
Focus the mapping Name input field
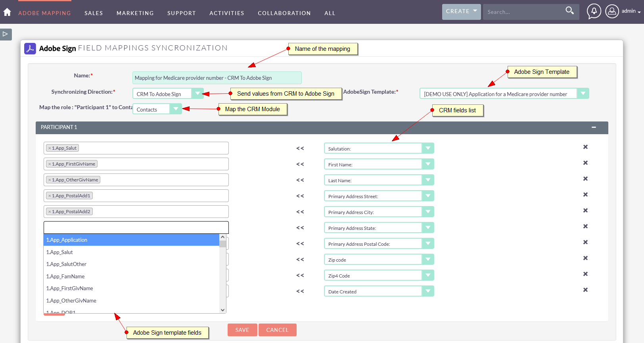click(217, 78)
